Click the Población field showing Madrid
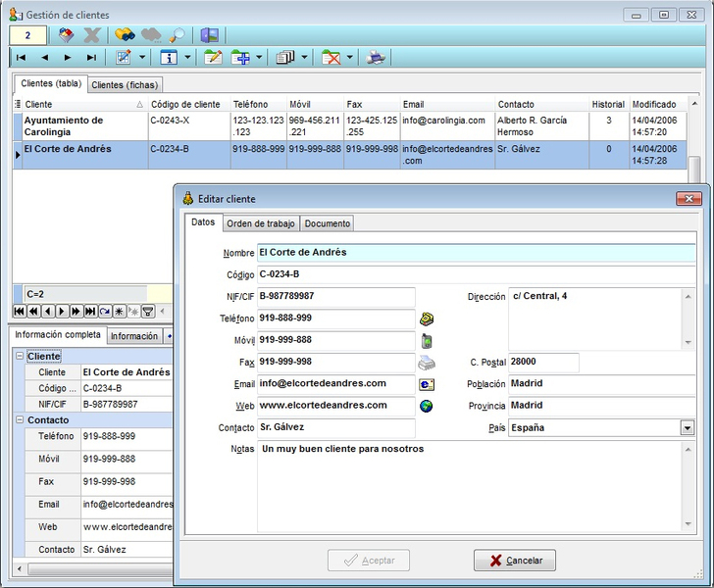This screenshot has height=588, width=714. (x=602, y=383)
